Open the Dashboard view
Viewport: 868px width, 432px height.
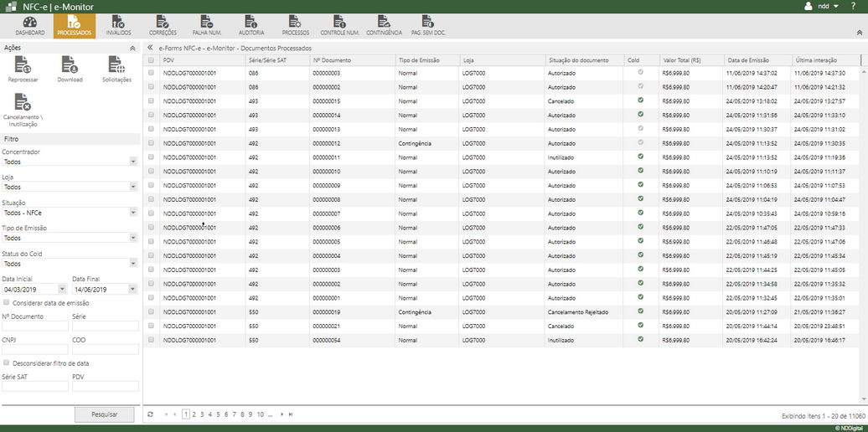point(30,25)
